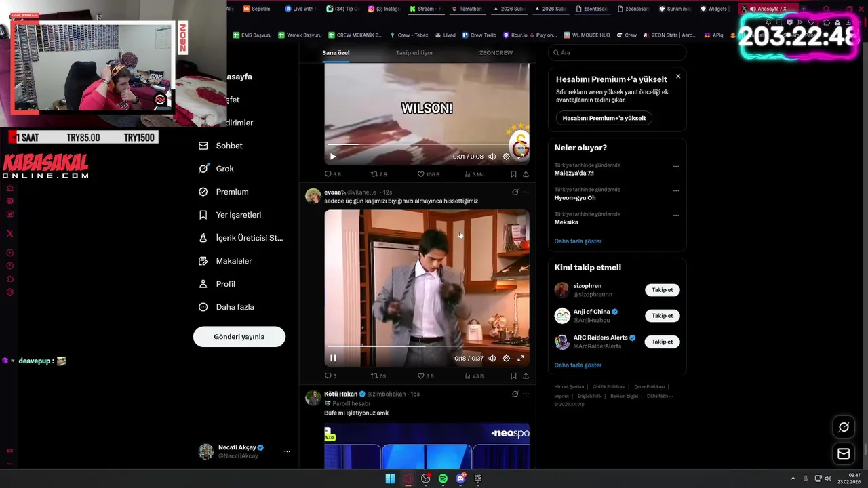Play the WILSON video

pos(333,157)
